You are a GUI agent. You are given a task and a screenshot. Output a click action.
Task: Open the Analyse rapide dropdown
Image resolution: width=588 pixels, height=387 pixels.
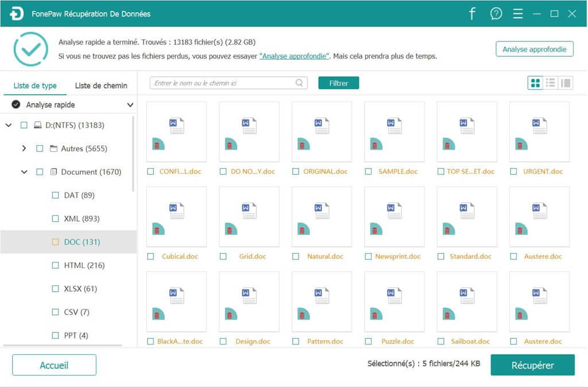point(130,105)
